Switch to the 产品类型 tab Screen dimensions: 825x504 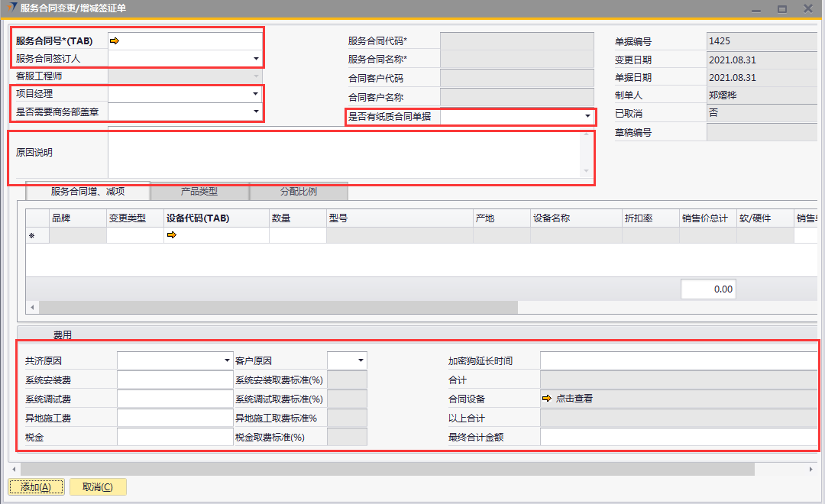pos(199,191)
